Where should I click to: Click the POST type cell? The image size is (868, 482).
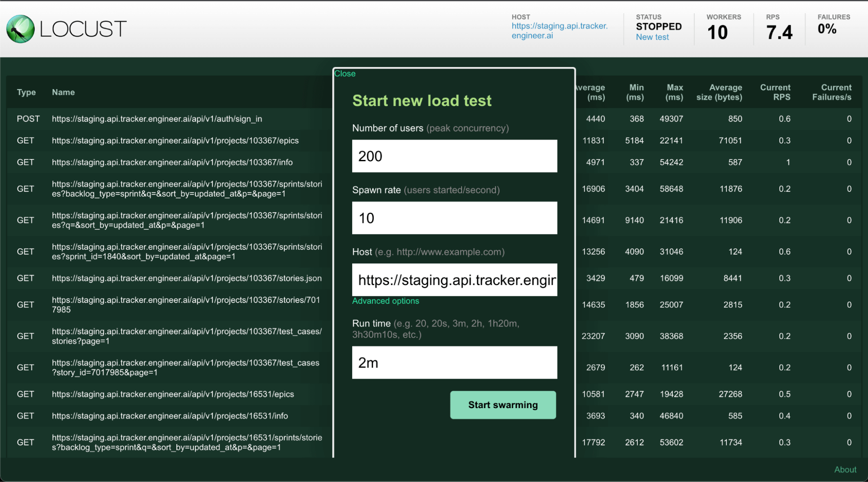tap(28, 119)
